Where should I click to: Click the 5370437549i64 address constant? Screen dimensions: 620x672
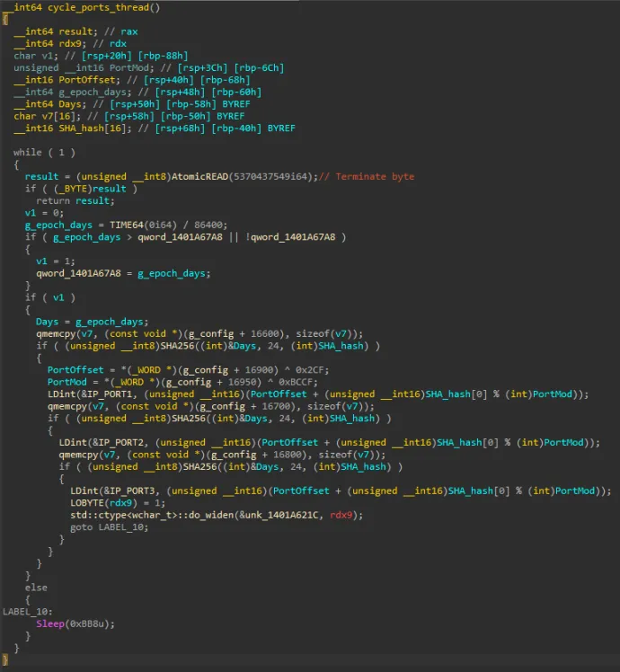tap(271, 177)
